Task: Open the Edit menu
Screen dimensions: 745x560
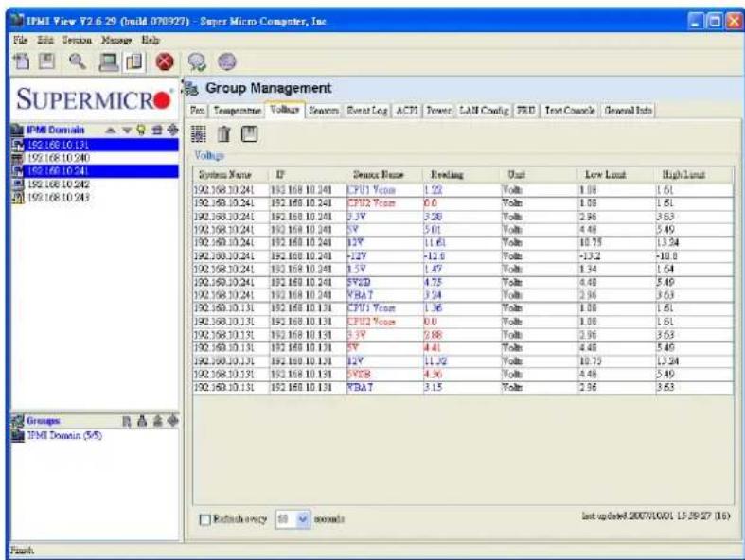Action: [x=45, y=40]
